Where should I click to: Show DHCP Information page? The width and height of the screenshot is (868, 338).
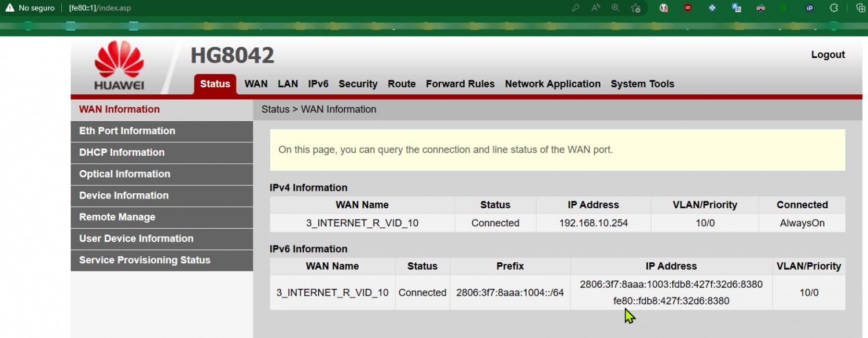[122, 152]
